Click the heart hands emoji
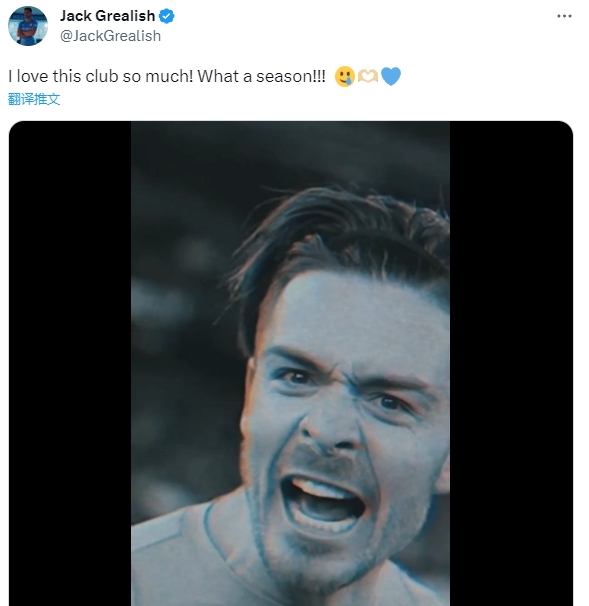The height and width of the screenshot is (606, 589). [368, 76]
